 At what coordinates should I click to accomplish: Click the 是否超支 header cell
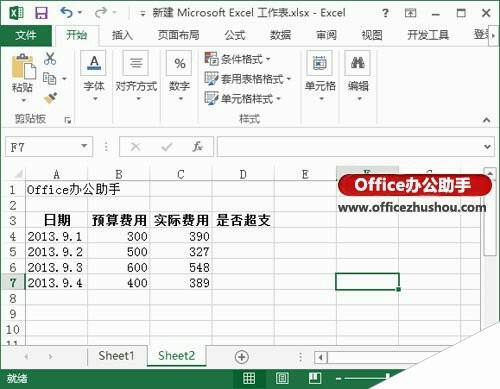(243, 220)
